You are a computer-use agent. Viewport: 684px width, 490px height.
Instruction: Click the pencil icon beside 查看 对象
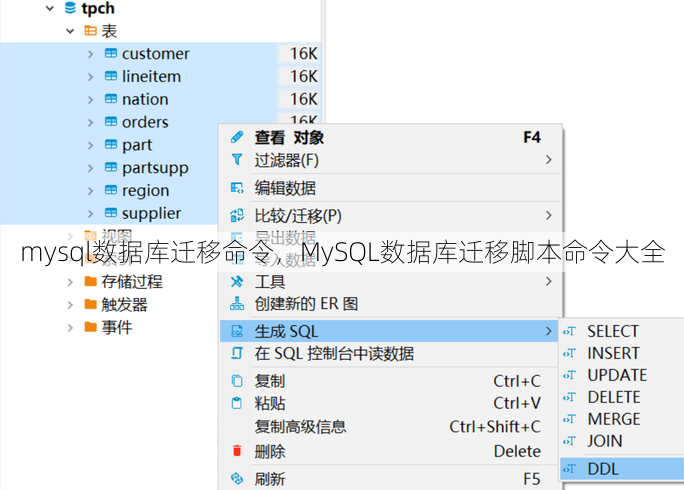tap(237, 137)
